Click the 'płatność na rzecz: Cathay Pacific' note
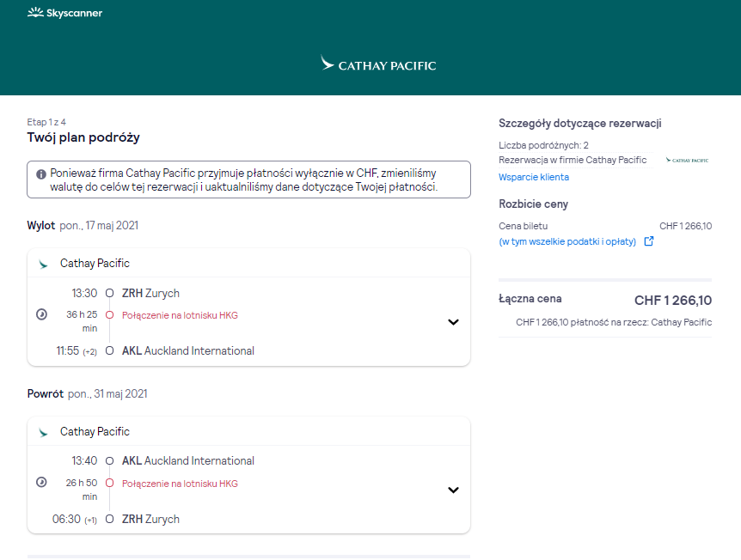 coord(614,322)
